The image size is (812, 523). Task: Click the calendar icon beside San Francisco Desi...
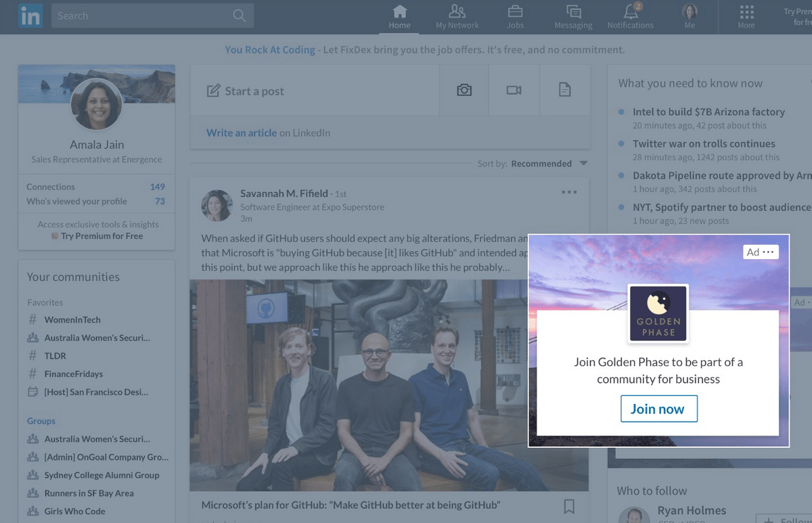click(32, 392)
